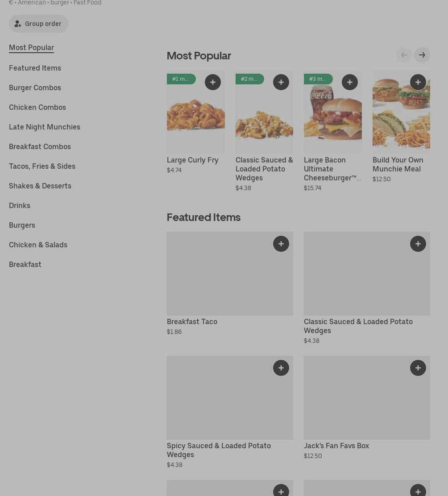Start a Group order

coord(39,24)
